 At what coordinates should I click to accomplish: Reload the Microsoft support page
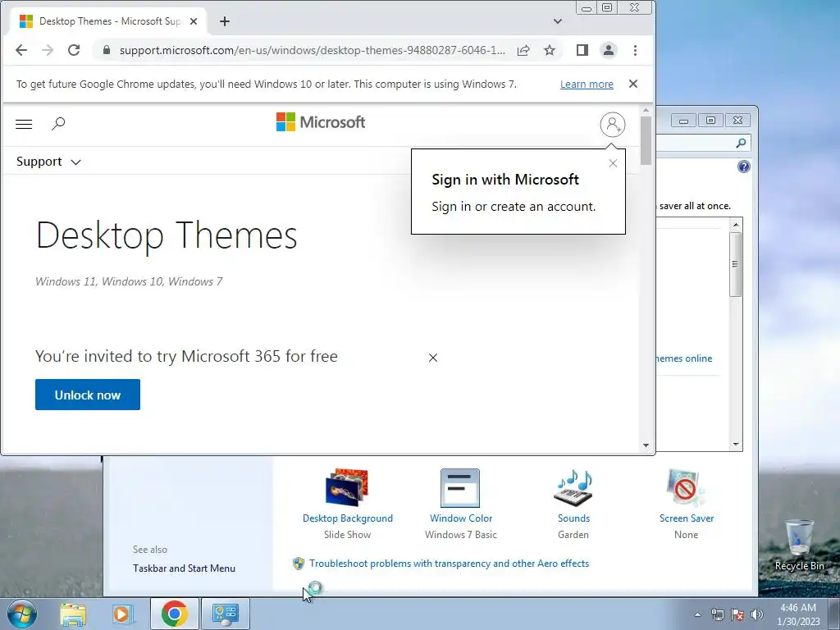(74, 50)
